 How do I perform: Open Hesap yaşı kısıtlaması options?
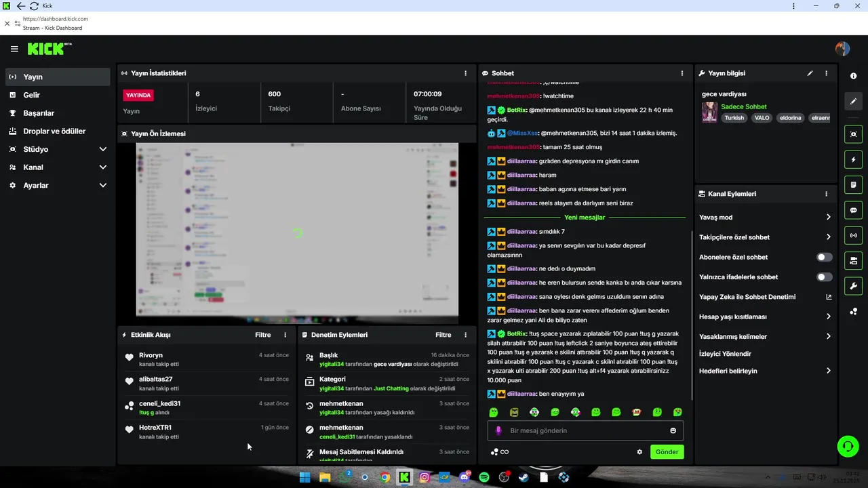[765, 317]
